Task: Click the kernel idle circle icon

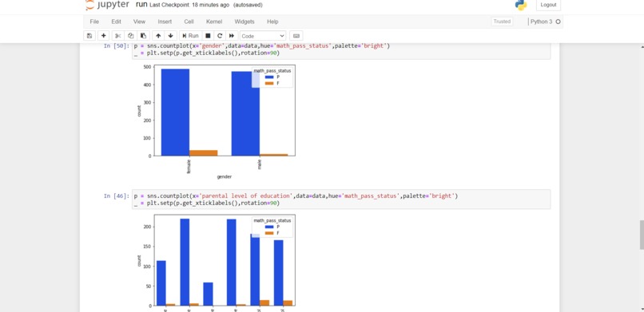Action: pos(558,22)
